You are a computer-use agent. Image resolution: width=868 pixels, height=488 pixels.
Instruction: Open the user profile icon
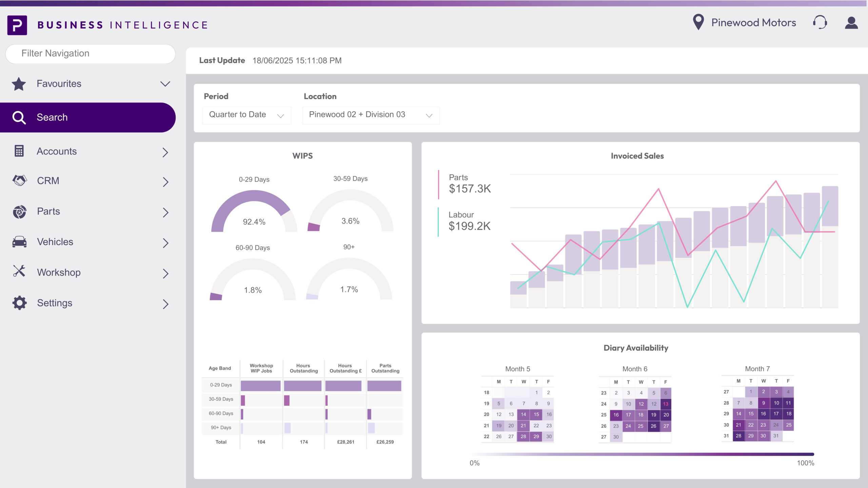click(851, 23)
